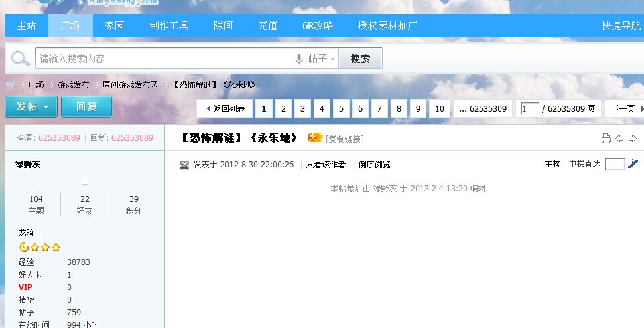Viewport: 644px width, 328px height.
Task: Click 游戏发布 in the breadcrumb
Action: (73, 85)
